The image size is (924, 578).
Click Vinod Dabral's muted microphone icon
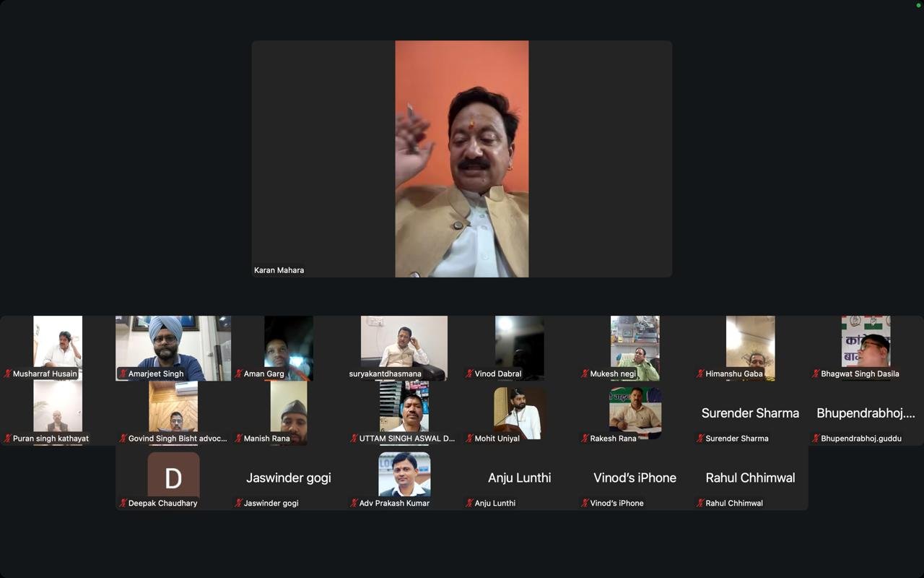[x=470, y=374]
